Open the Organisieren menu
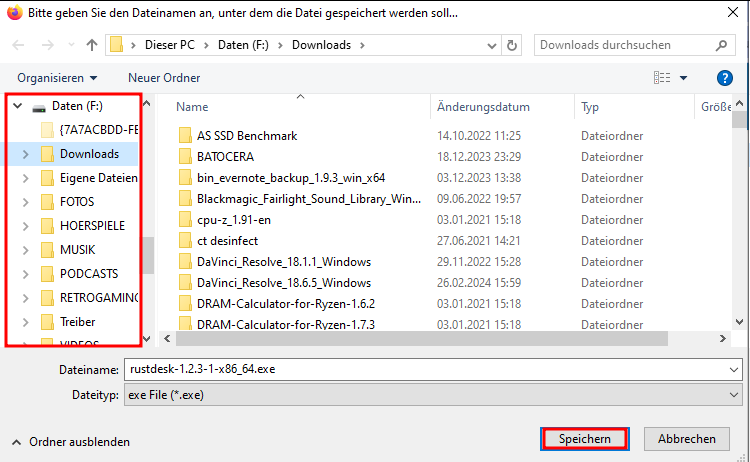Image resolution: width=750 pixels, height=462 pixels. (57, 77)
